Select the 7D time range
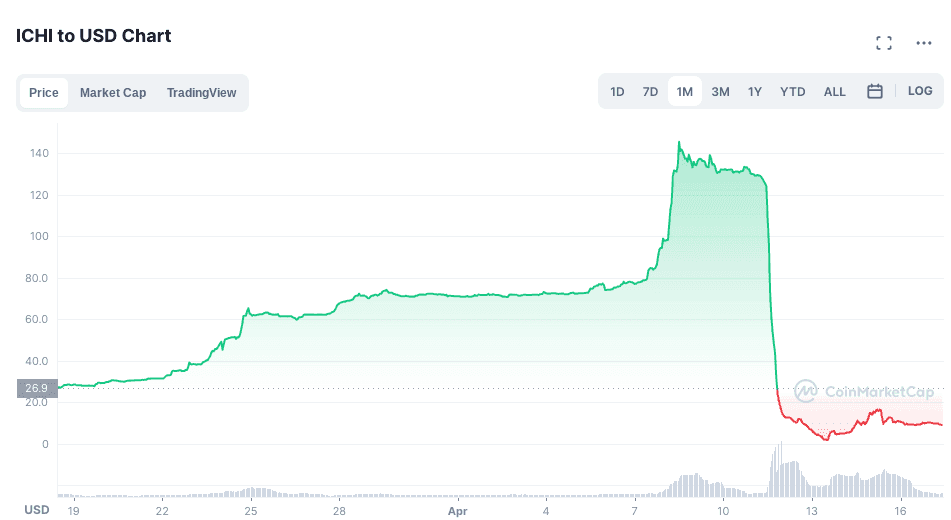The image size is (951, 520). (650, 92)
